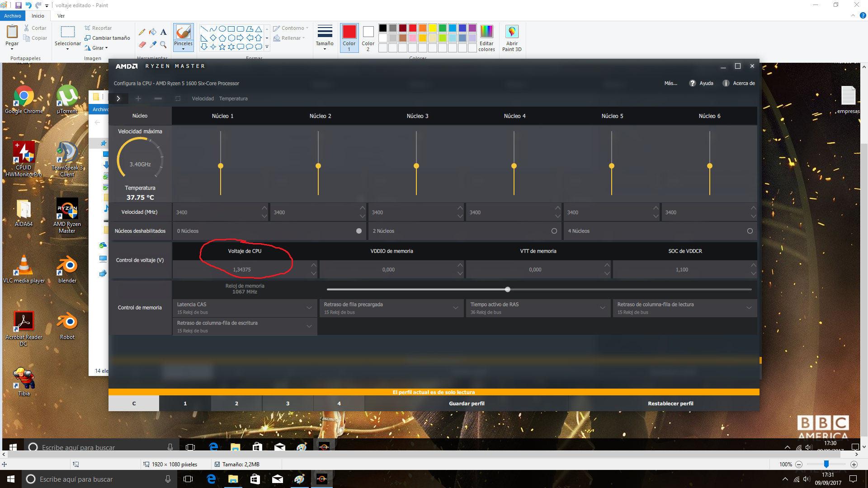Open the Pegar dropdown arrow
The image size is (868, 488).
tap(12, 49)
